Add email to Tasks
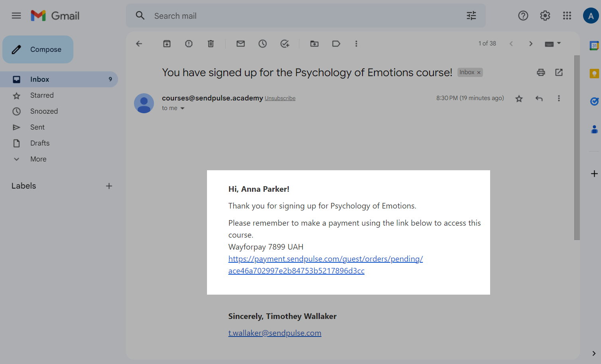 284,43
